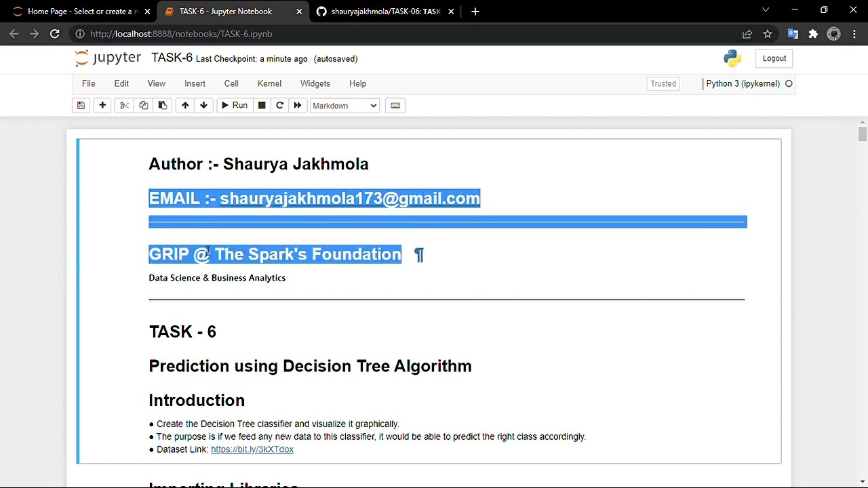Open Google Translate extension icon
The width and height of the screenshot is (868, 488).
click(x=793, y=34)
